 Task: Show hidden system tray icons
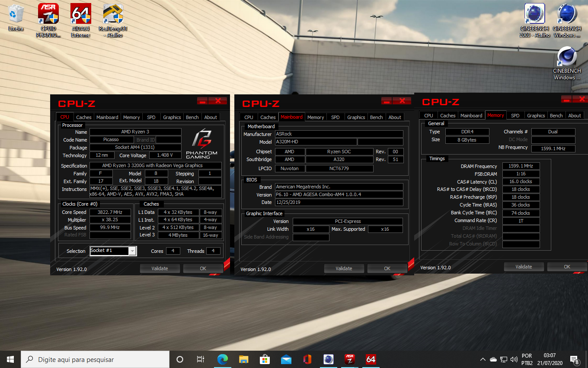[483, 359]
